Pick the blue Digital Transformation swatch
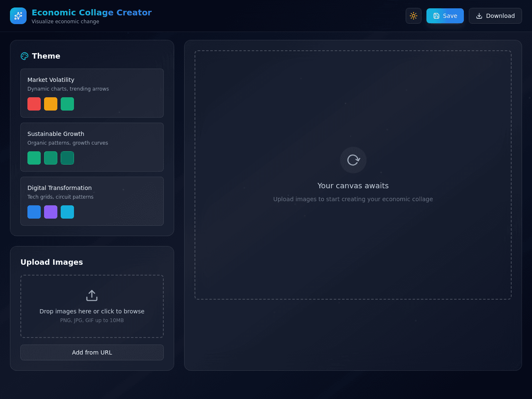Image resolution: width=532 pixels, height=399 pixels. (34, 212)
